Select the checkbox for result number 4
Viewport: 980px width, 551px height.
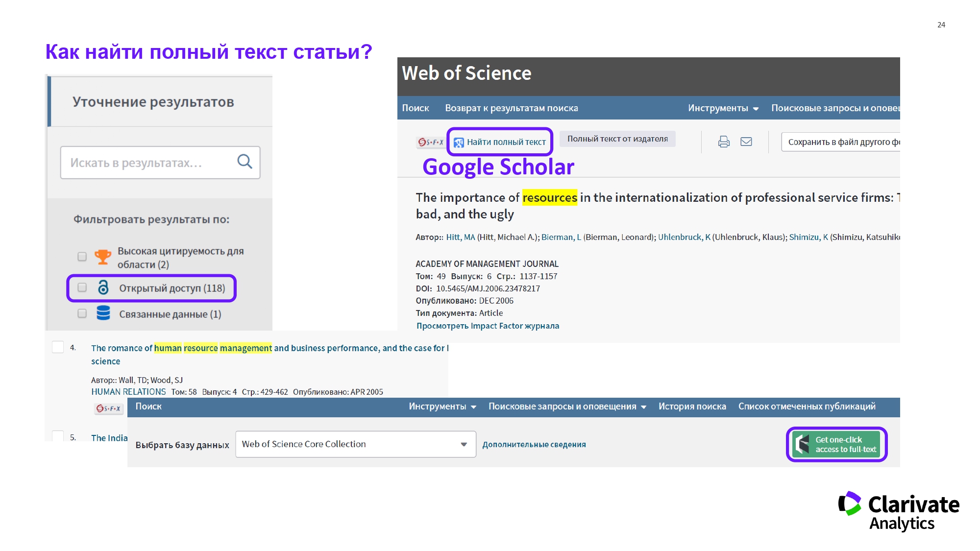58,347
